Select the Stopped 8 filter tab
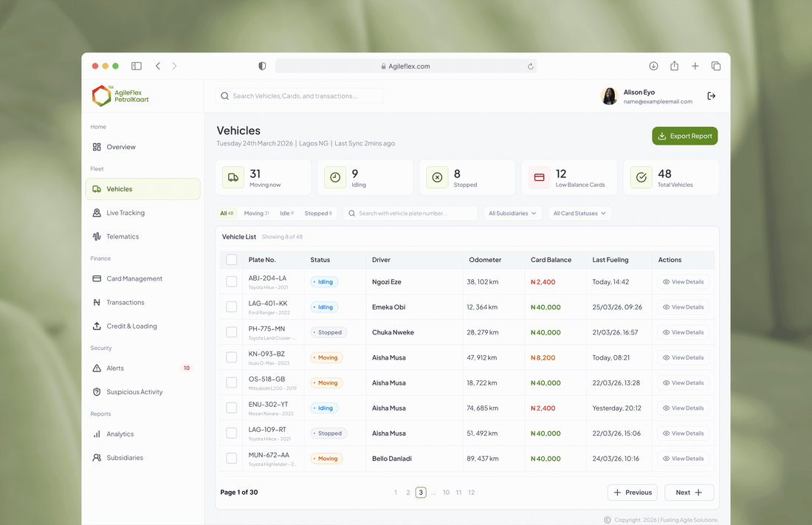The image size is (812, 525). tap(318, 213)
